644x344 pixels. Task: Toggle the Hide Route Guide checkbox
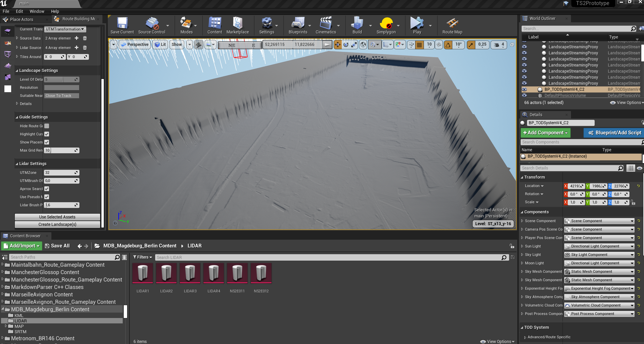(x=47, y=126)
